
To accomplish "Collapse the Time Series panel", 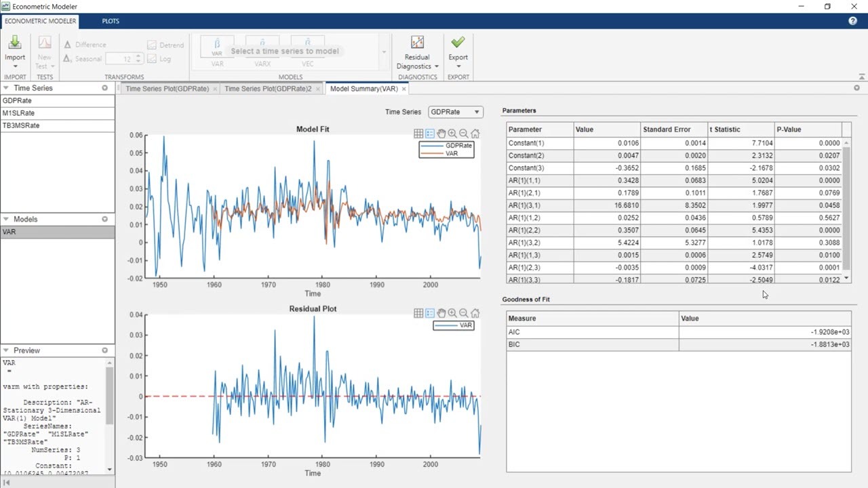I will [6, 88].
